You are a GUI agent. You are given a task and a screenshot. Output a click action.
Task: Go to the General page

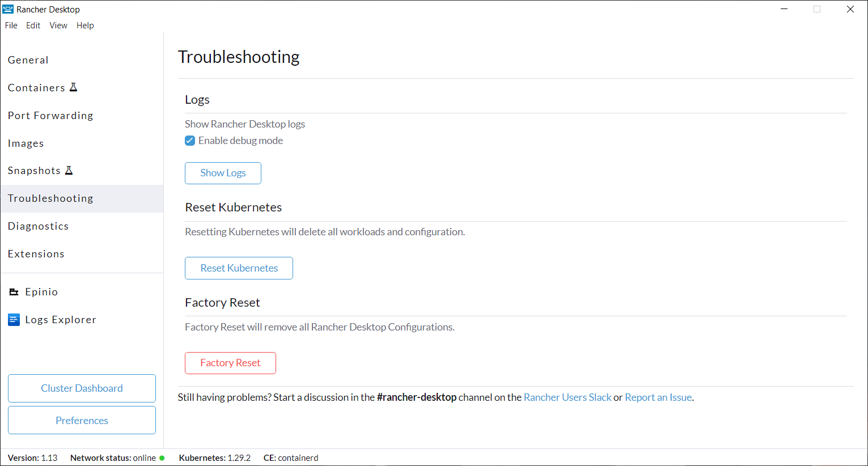(x=82, y=60)
